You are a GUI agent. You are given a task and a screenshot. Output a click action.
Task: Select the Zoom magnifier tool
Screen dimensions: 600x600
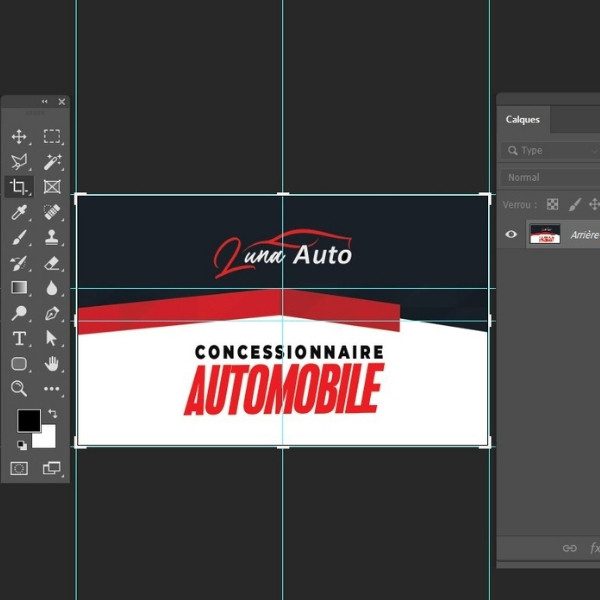[19, 389]
